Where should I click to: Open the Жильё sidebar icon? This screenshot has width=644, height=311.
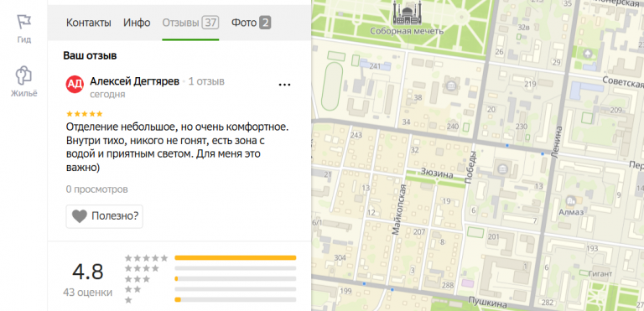tap(23, 75)
